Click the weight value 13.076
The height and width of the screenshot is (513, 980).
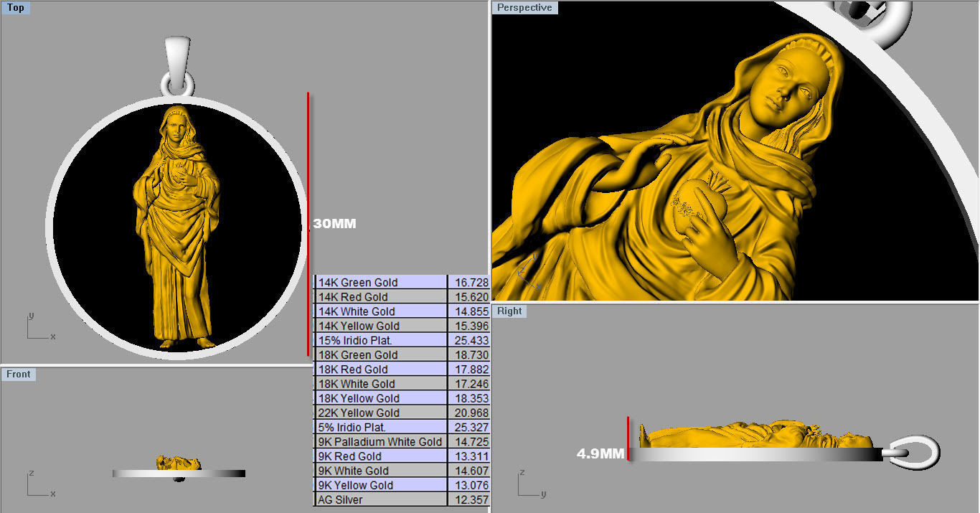(471, 485)
